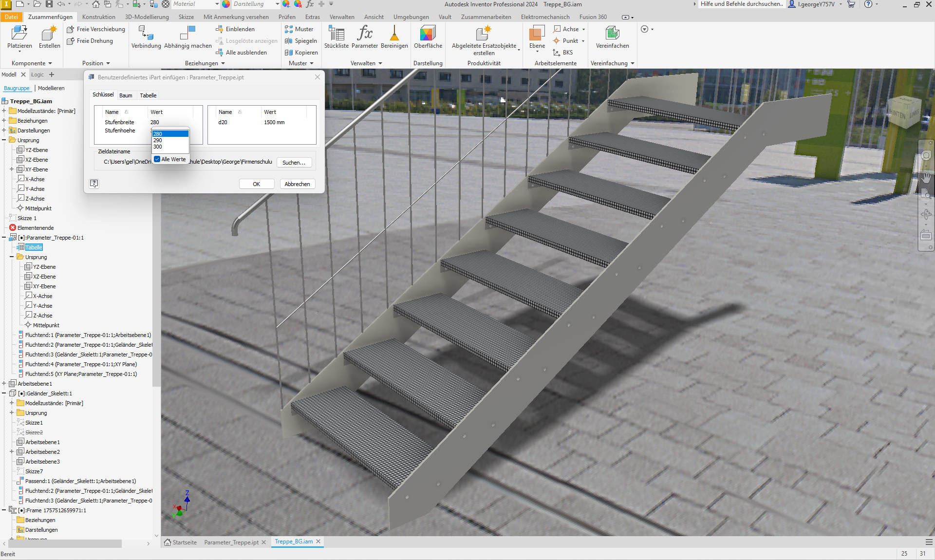Switch to the Tabelle tab

point(148,95)
